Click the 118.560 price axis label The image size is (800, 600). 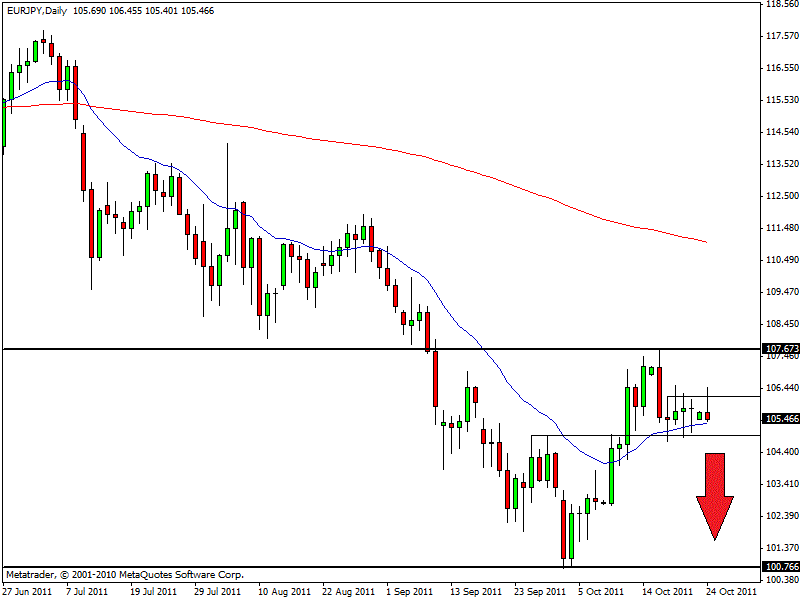point(781,4)
